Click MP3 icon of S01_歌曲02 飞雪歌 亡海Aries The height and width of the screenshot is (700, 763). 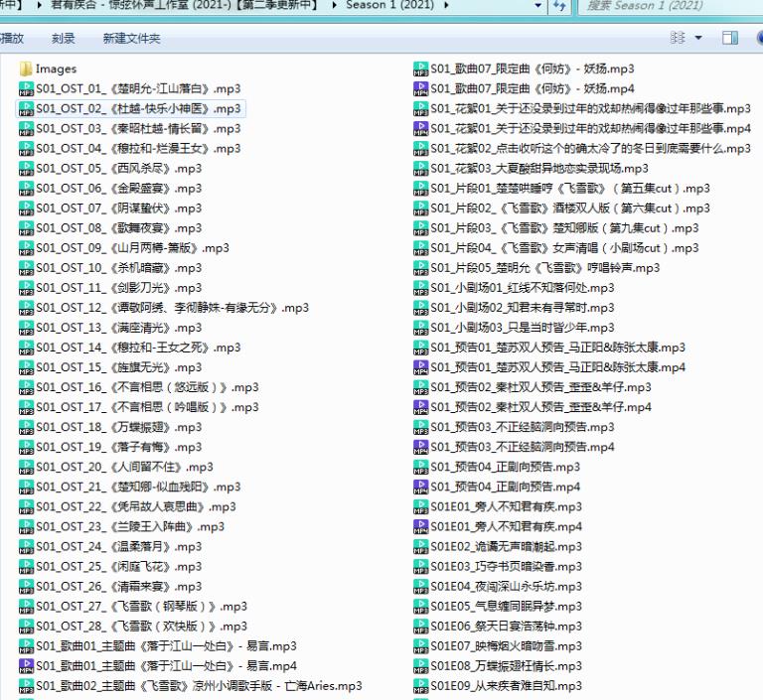pos(26,686)
